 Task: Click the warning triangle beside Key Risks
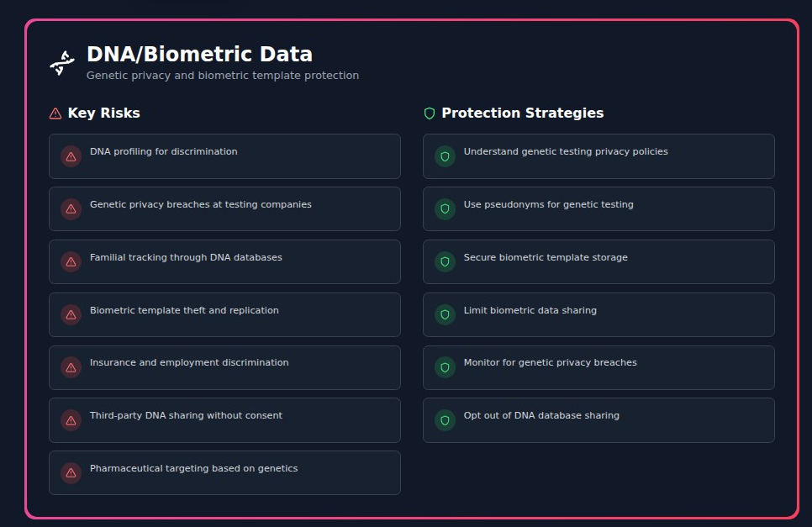coord(55,113)
